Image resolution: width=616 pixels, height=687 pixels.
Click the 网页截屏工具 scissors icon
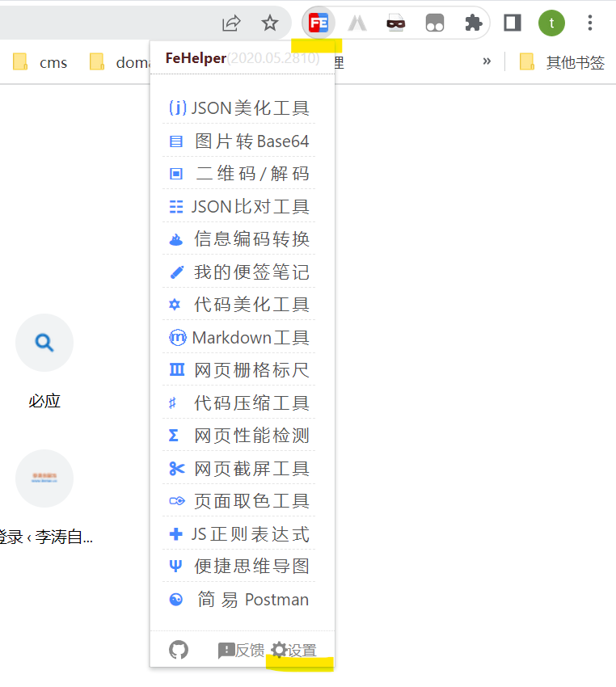pyautogui.click(x=176, y=468)
